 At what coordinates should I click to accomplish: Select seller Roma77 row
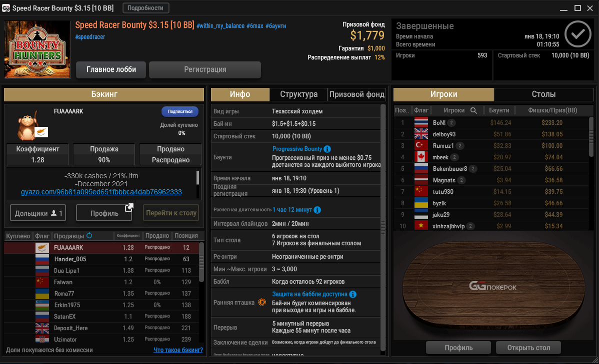pos(101,294)
